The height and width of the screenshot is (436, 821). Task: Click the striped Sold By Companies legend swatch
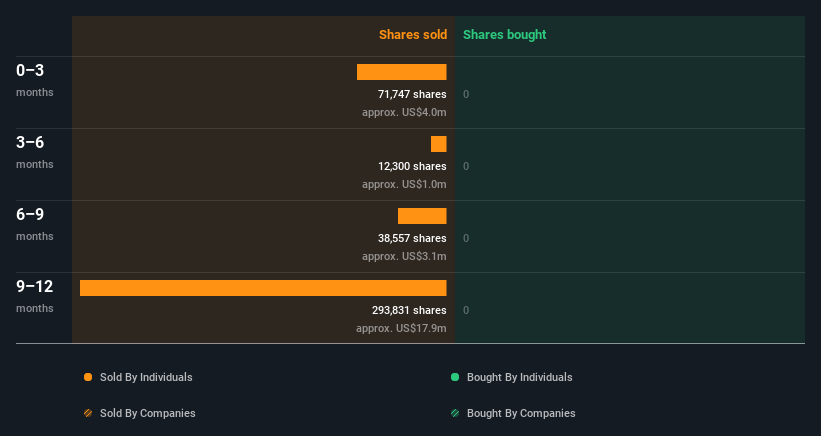point(88,413)
